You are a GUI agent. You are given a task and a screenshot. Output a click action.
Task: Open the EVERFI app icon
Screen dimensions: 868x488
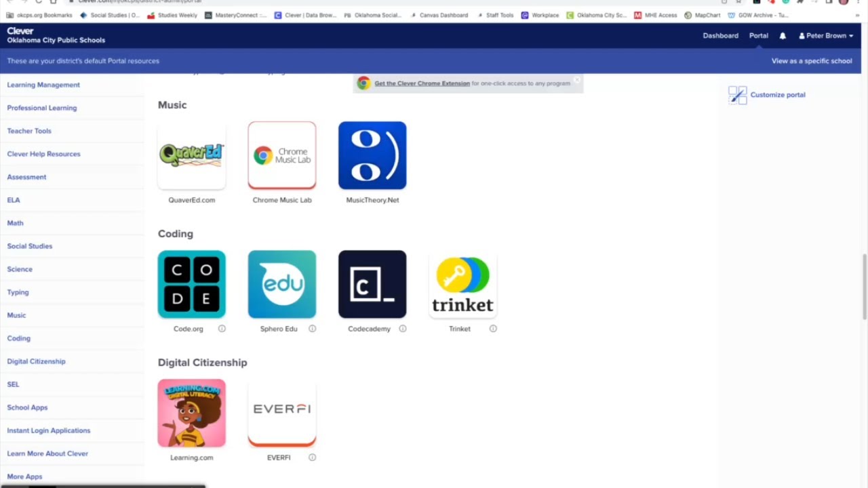click(x=282, y=413)
